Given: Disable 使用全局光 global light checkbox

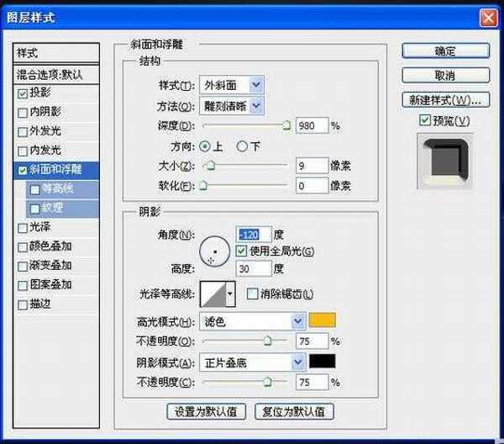Looking at the screenshot, I should point(242,251).
